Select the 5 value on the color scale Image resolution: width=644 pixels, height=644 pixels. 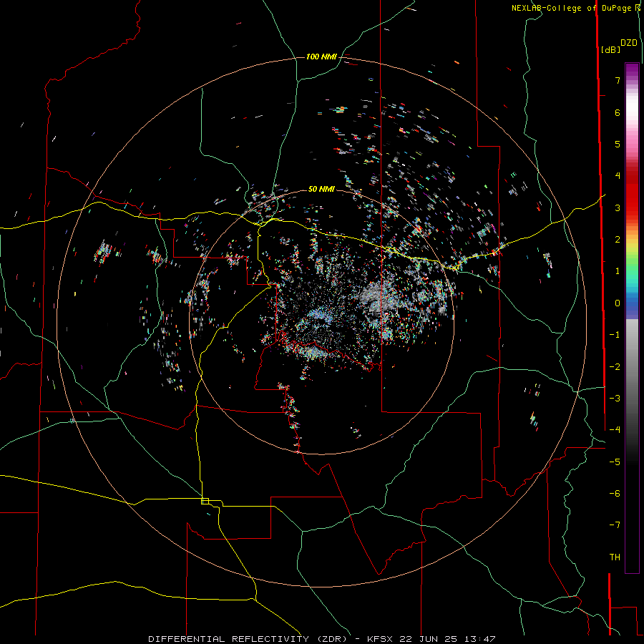(x=618, y=144)
